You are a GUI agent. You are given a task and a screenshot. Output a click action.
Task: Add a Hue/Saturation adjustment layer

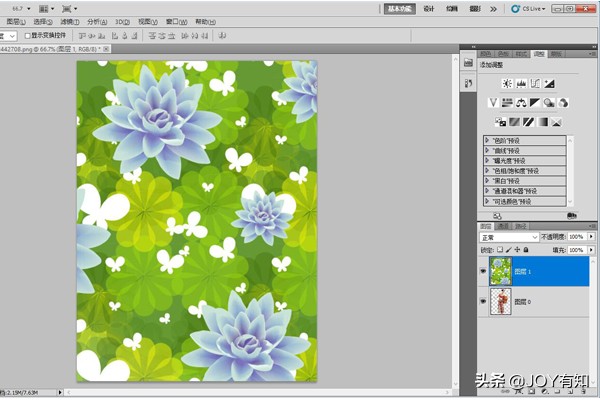click(x=507, y=103)
